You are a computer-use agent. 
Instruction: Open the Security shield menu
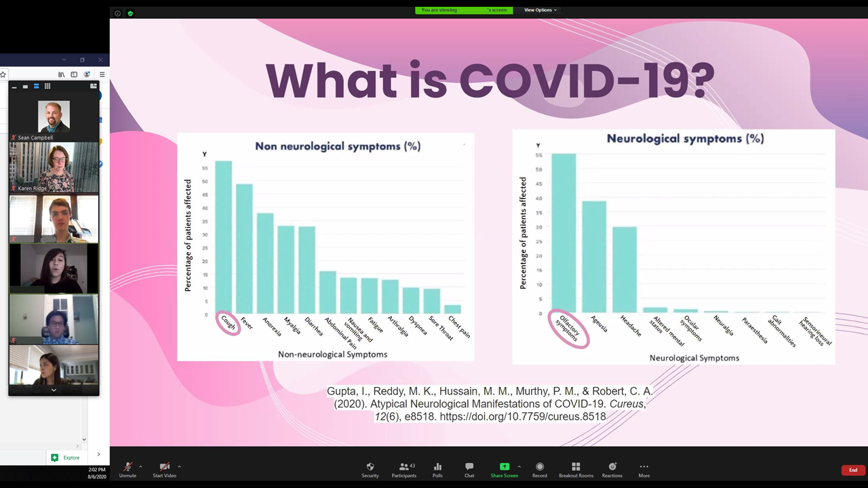coord(370,470)
